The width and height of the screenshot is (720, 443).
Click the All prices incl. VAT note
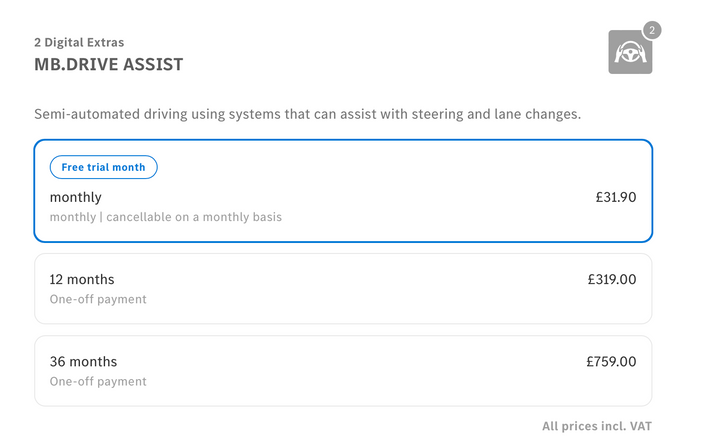click(x=596, y=427)
